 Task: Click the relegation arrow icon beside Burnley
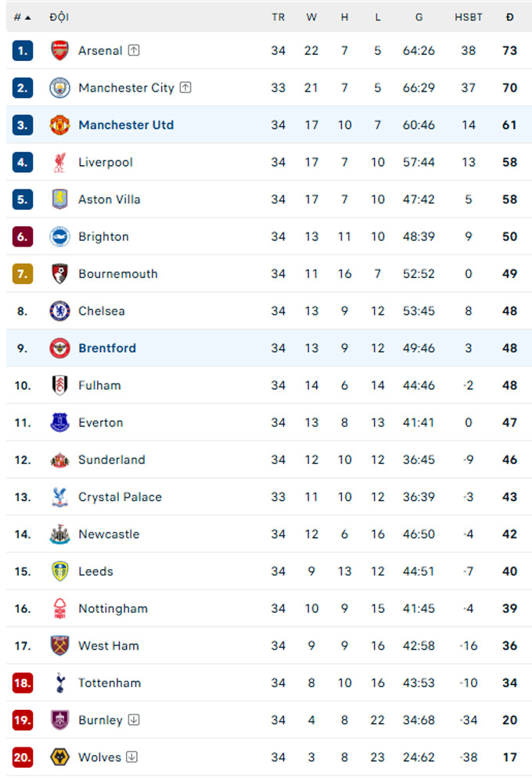pyautogui.click(x=134, y=720)
